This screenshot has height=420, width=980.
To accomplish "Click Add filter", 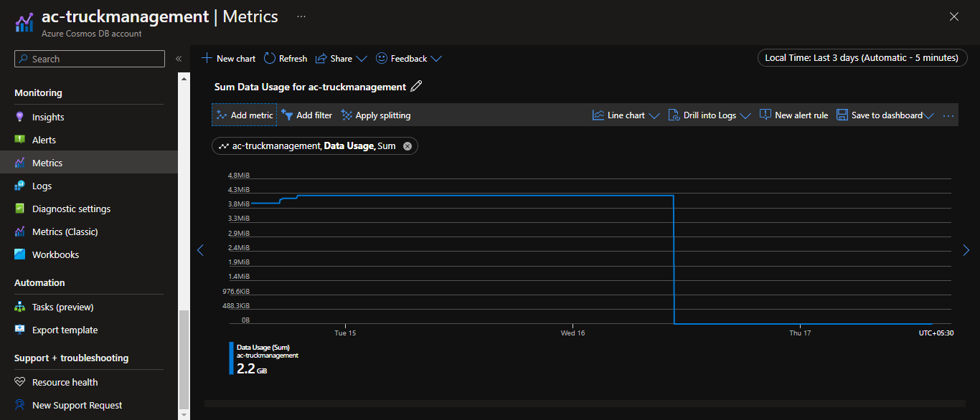I will tap(306, 115).
